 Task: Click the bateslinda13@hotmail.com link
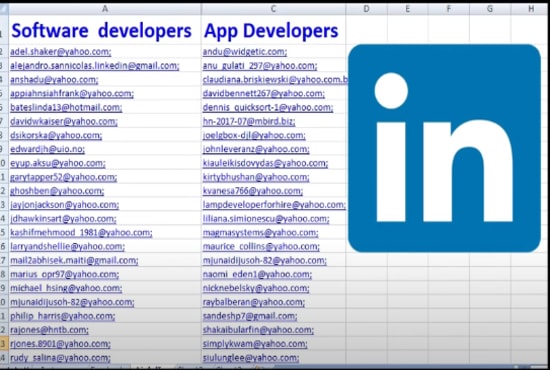66,107
